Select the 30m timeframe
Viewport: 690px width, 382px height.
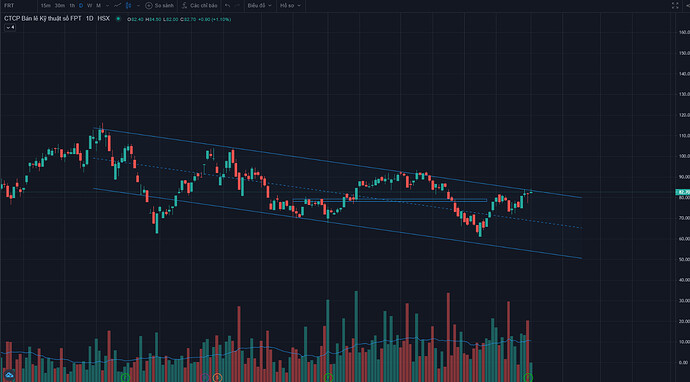coord(60,6)
